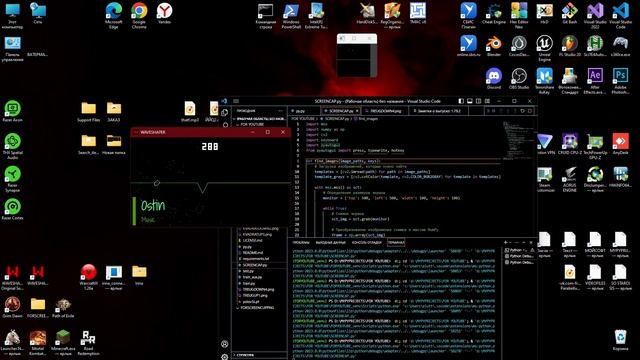Add a new terminal with the plus button
Screen dimensions: 640x360
[506, 242]
